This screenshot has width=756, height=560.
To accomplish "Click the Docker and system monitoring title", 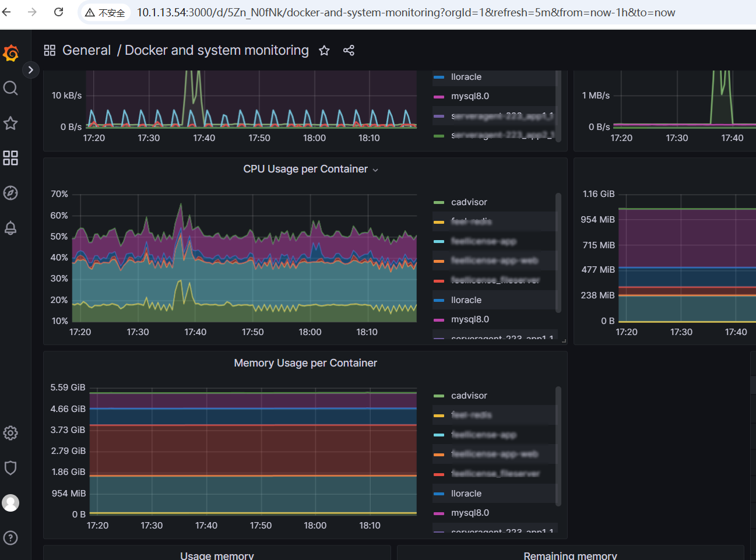I will point(217,51).
